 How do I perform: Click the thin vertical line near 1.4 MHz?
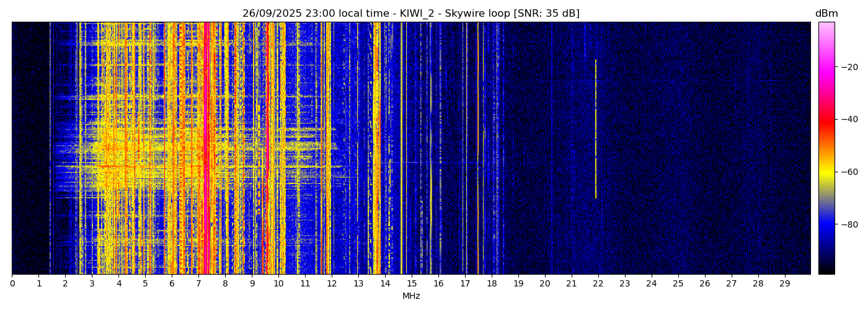pos(50,149)
